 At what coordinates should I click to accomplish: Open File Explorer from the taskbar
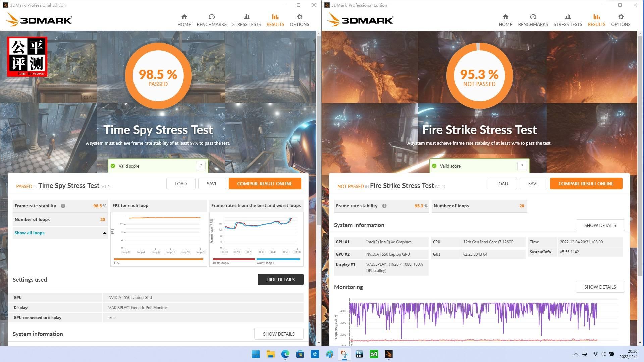pyautogui.click(x=270, y=354)
